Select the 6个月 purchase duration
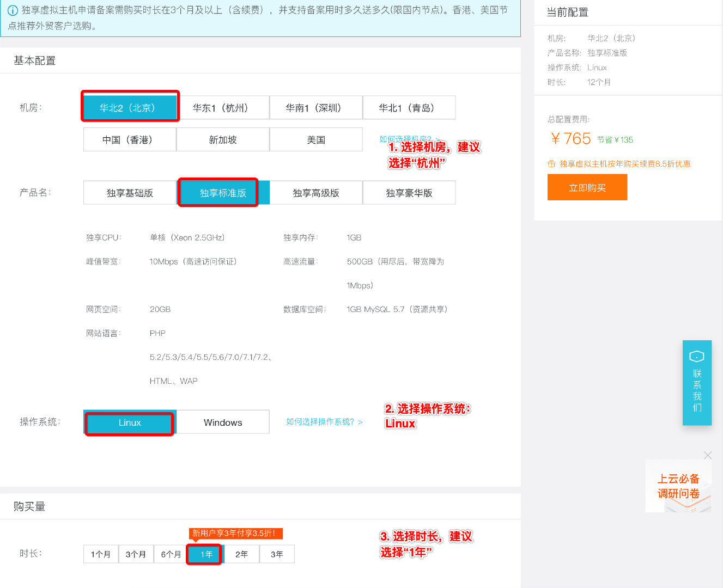 point(170,554)
